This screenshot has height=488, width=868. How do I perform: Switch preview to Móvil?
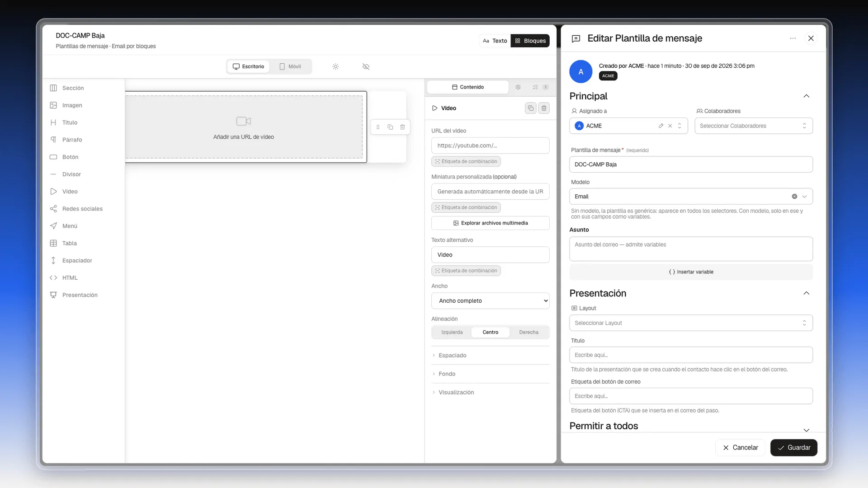(x=290, y=66)
